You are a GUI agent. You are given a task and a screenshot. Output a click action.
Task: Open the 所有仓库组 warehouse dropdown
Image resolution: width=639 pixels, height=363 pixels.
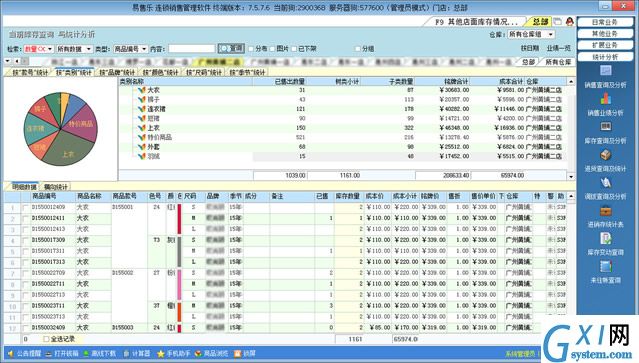(551, 34)
